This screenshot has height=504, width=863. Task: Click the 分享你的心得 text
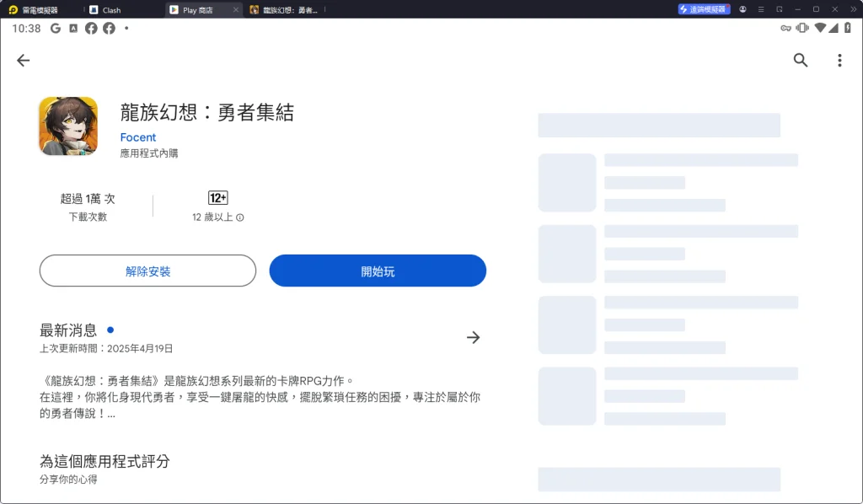click(x=68, y=480)
